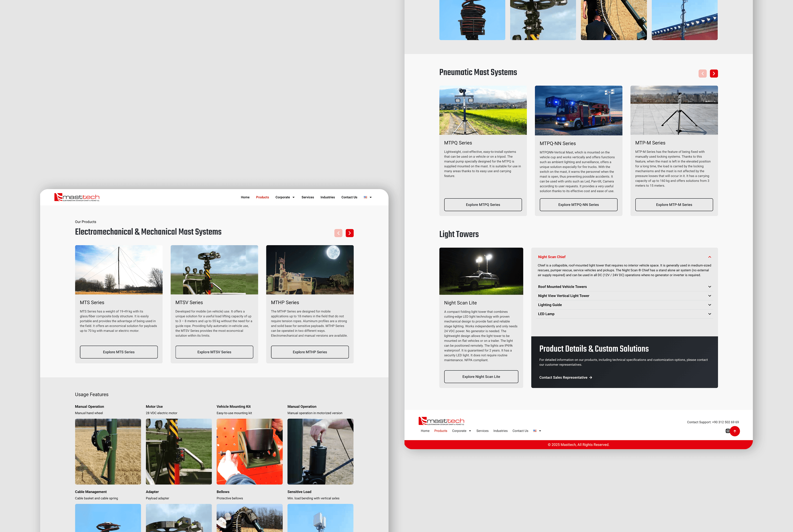
Task: Open the MTPQ-NN Series fire truck image
Action: [x=578, y=111]
